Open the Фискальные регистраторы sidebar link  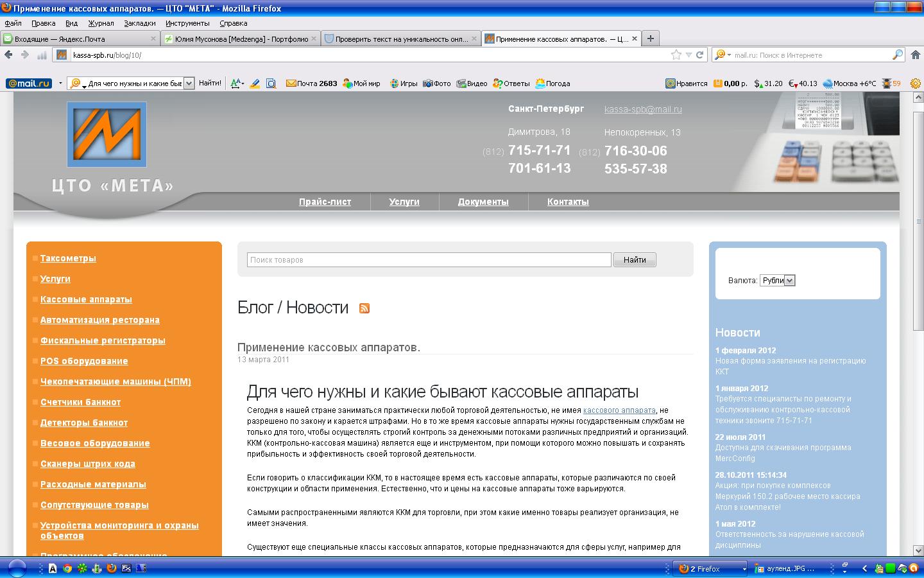[x=103, y=340]
